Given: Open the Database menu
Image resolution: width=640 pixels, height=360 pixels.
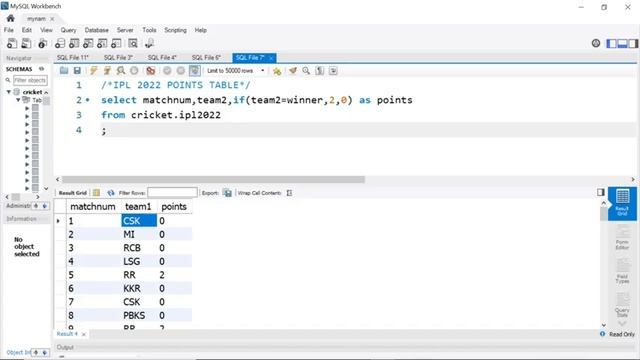Looking at the screenshot, I should pos(96,30).
